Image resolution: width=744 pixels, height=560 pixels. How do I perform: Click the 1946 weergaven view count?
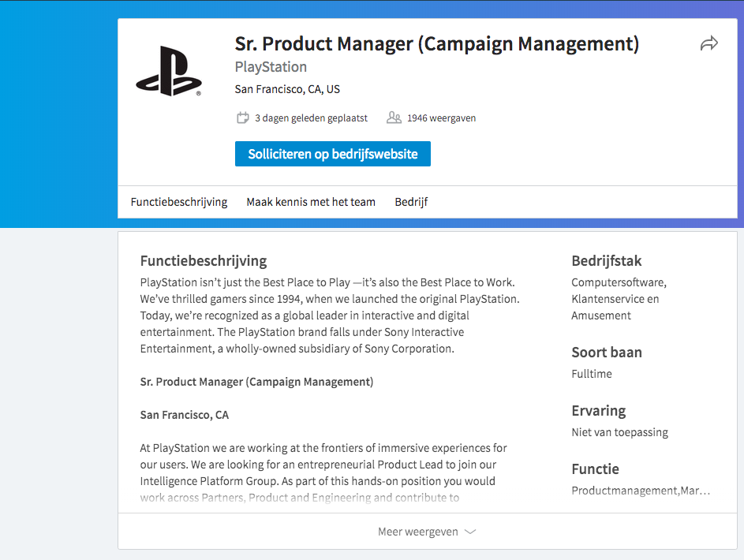click(x=441, y=118)
